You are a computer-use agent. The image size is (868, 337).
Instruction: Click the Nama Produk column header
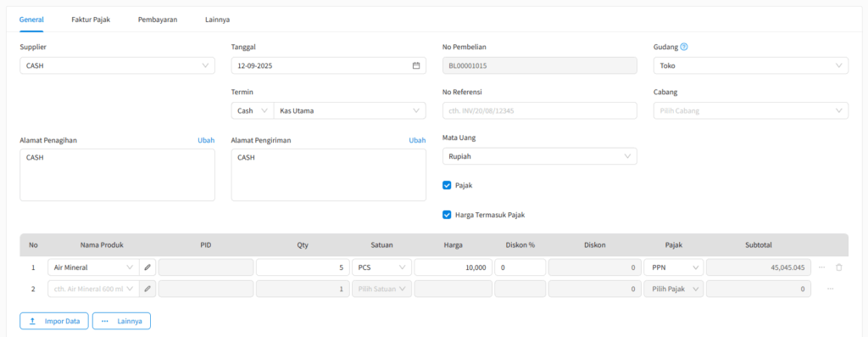coord(102,245)
